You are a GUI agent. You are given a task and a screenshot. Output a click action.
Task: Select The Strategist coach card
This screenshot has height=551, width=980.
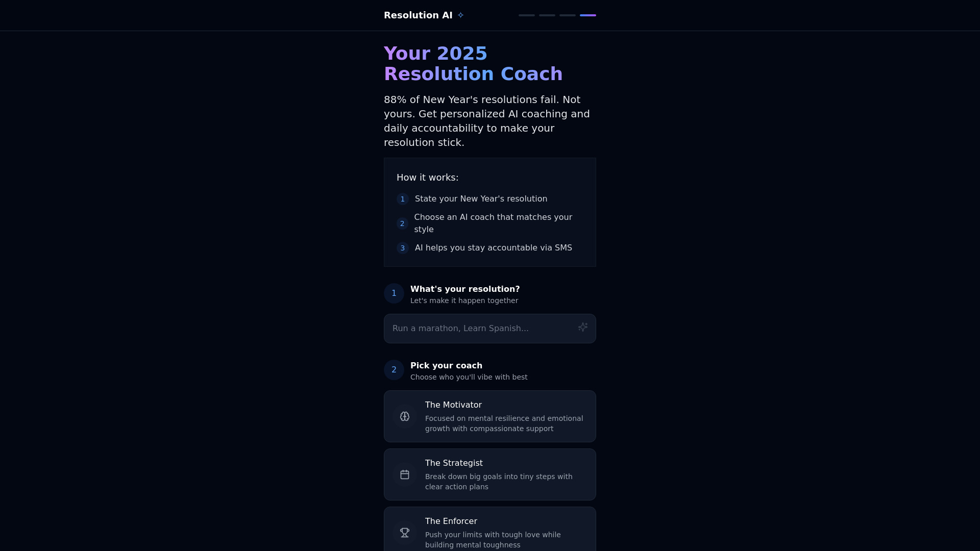click(x=489, y=474)
